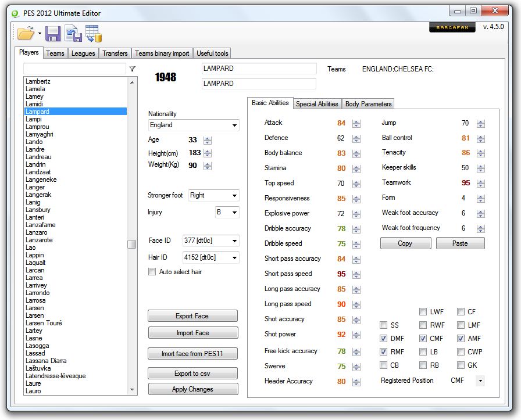Open the Useful tools tab
The image size is (521, 420).
212,53
